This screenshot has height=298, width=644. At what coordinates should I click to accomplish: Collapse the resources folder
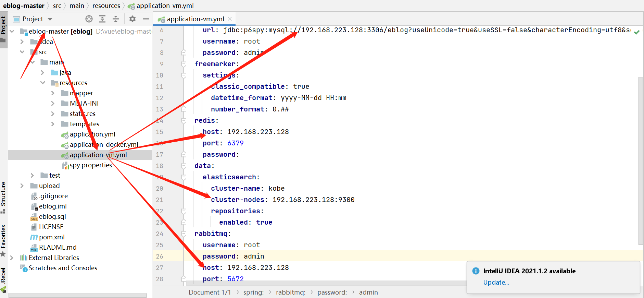click(x=42, y=83)
